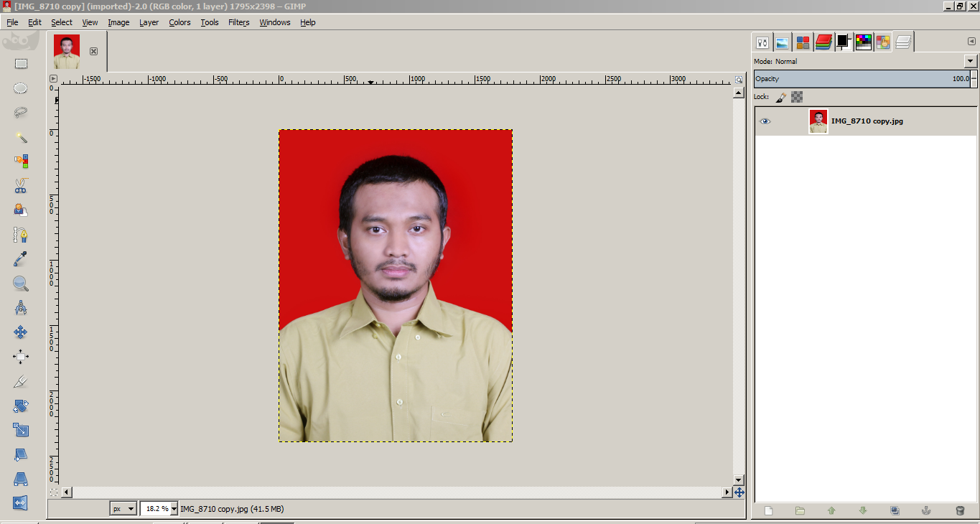Select the Color Picker eyedropper tool
The height and width of the screenshot is (524, 980).
(x=21, y=259)
